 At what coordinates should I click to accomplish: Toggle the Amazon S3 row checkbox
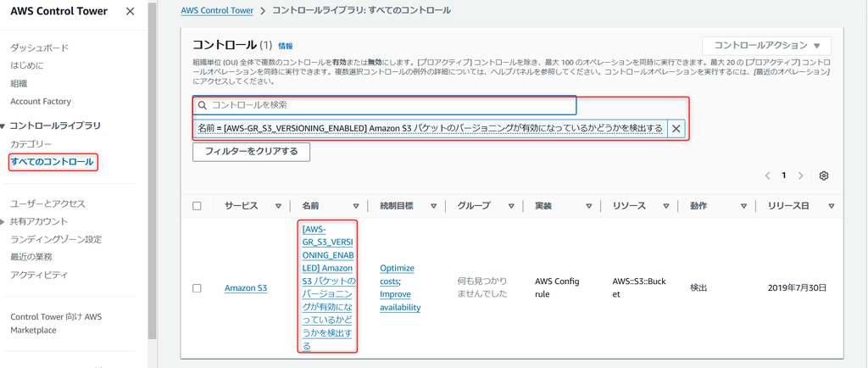(x=197, y=288)
